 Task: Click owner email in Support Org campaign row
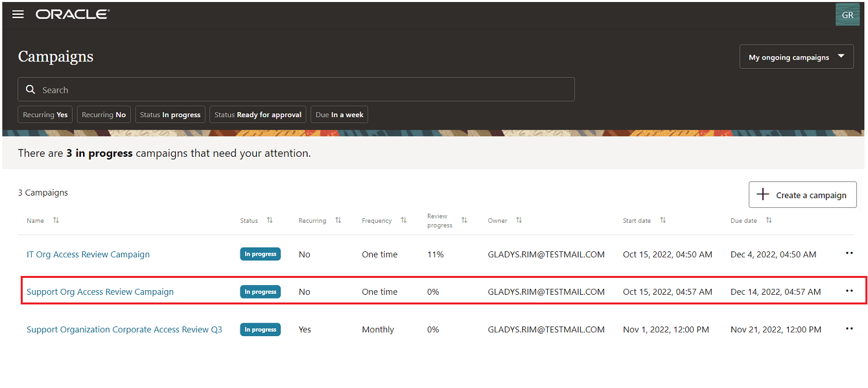tap(546, 292)
